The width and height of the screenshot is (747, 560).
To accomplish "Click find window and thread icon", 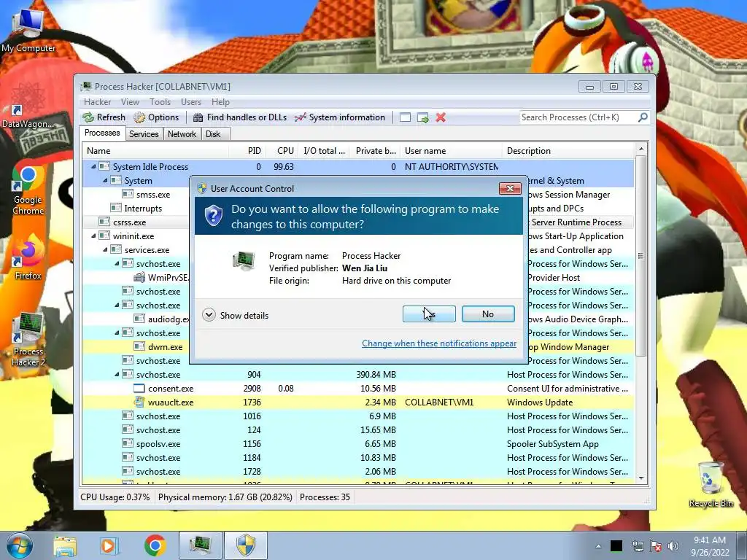I will pos(422,117).
